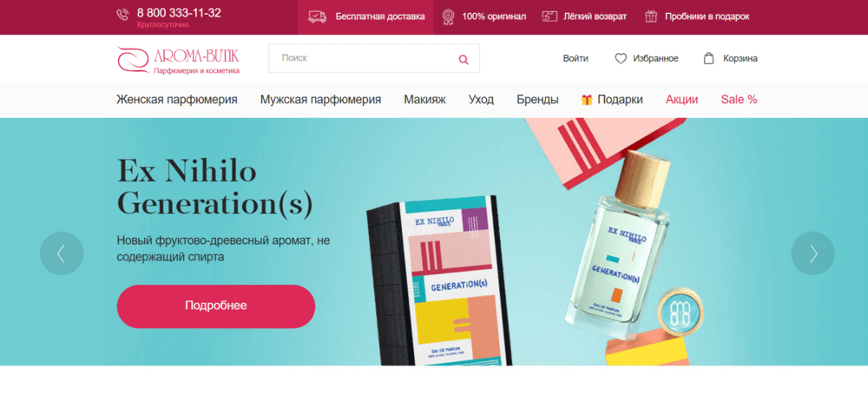Click the phone handset icon
868x415 pixels.
(x=122, y=15)
